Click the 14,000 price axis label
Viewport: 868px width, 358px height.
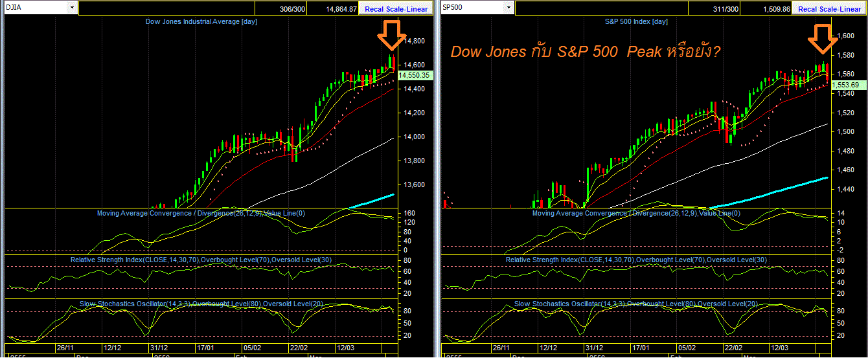point(413,137)
